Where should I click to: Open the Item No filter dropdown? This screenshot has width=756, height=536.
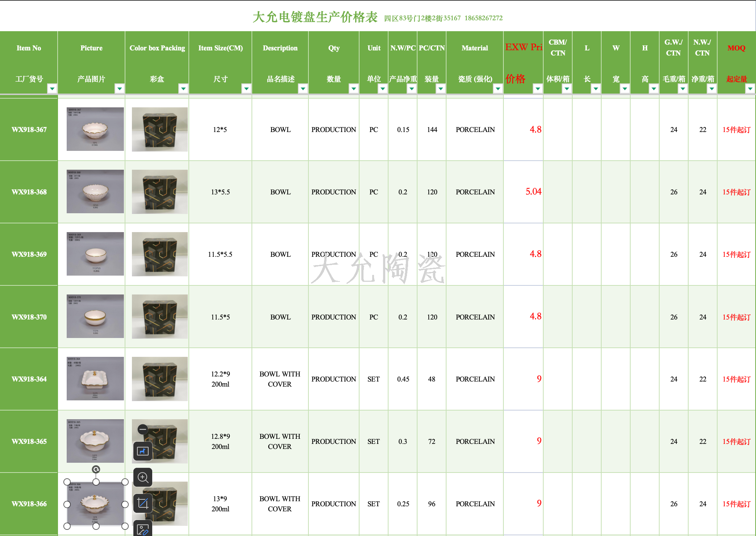[x=52, y=88]
